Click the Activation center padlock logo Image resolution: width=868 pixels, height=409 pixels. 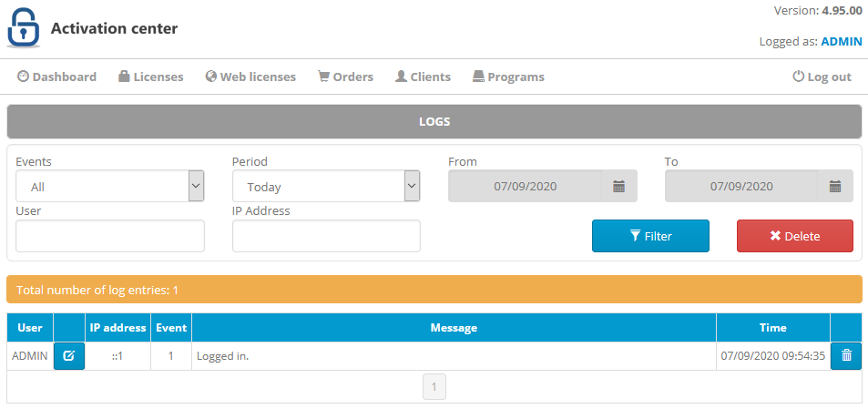pos(24,28)
